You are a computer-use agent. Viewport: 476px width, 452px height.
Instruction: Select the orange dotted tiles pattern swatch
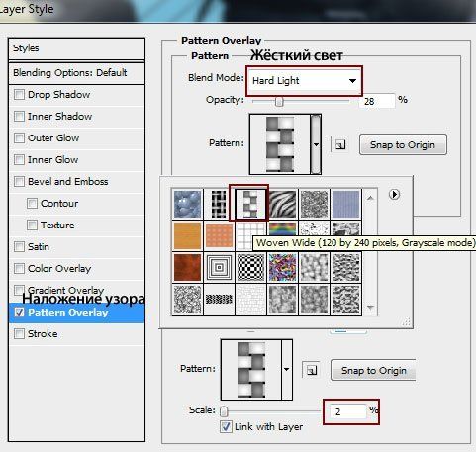pyautogui.click(x=219, y=235)
